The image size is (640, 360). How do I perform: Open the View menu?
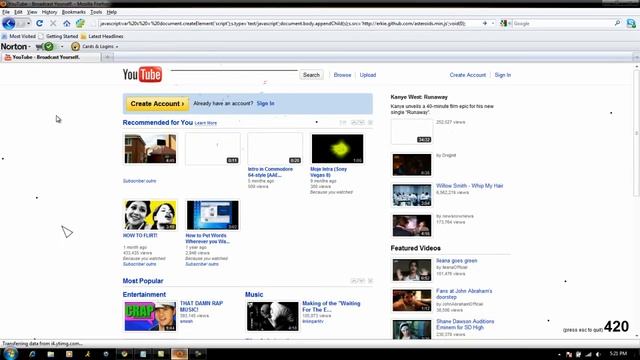(32, 12)
